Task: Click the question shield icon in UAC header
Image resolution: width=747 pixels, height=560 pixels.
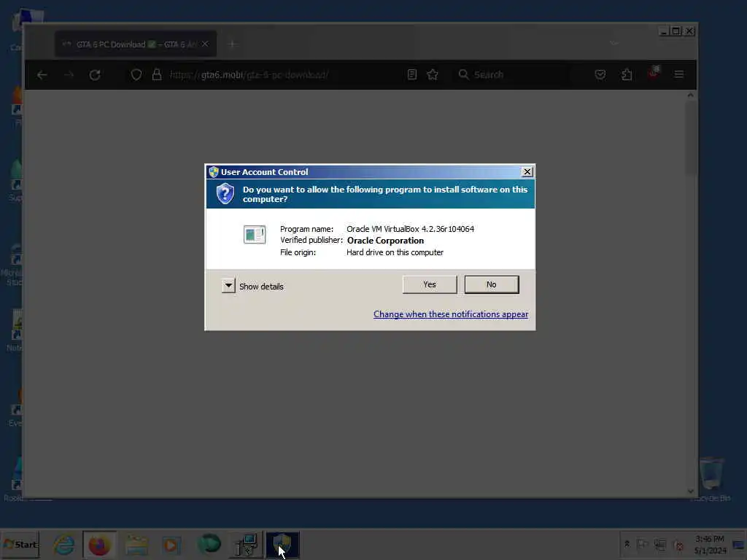Action: pos(225,194)
